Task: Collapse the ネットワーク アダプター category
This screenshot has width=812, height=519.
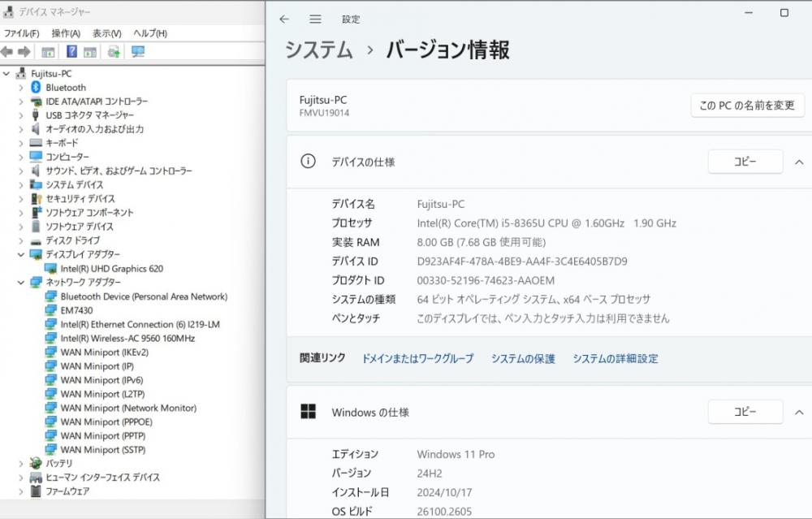Action: click(x=21, y=282)
